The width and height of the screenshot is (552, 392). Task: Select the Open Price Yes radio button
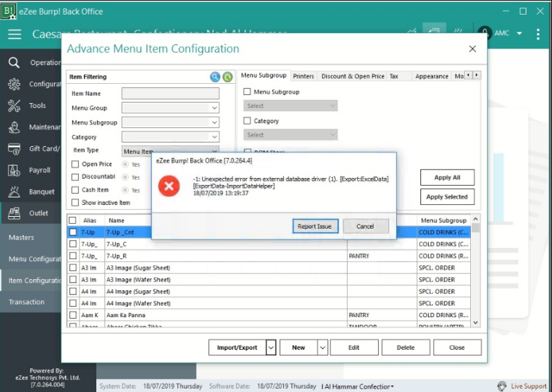125,164
